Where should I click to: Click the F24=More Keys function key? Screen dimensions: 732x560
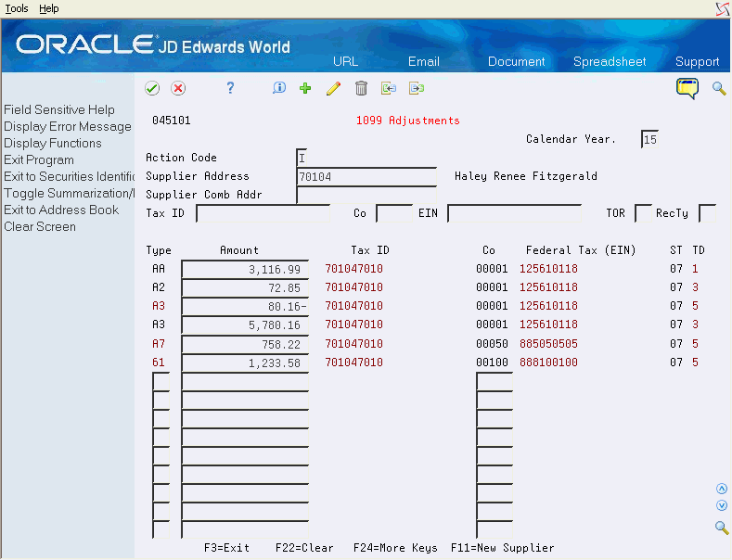point(395,548)
